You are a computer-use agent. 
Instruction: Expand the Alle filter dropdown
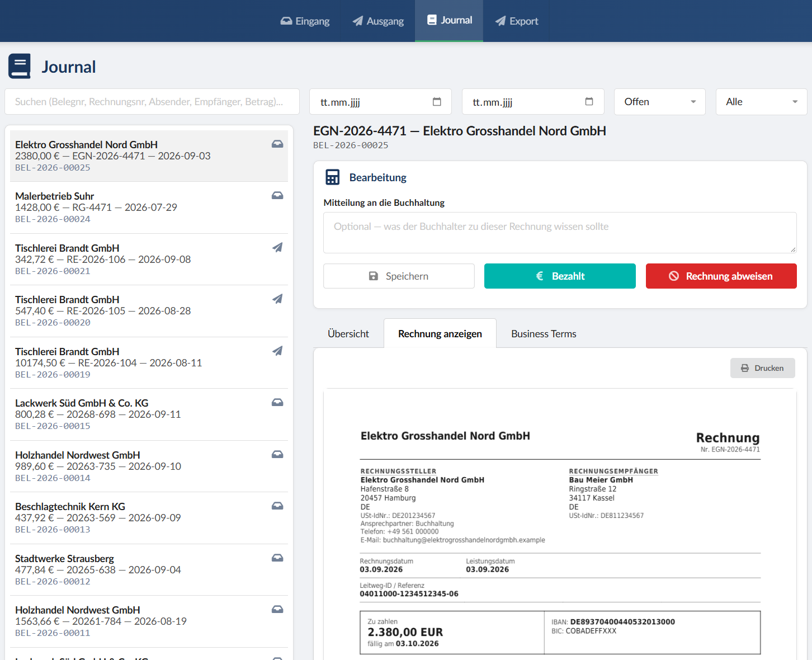(x=761, y=102)
